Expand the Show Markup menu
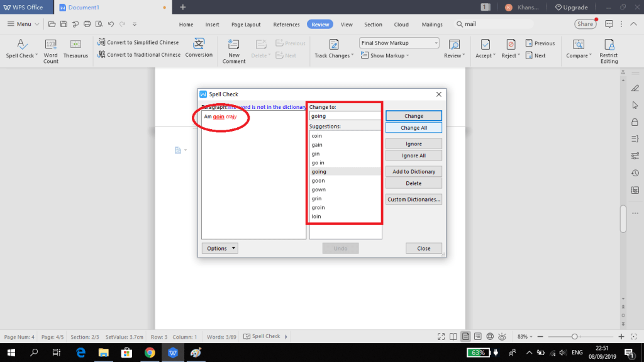This screenshot has height=362, width=644. click(x=389, y=55)
